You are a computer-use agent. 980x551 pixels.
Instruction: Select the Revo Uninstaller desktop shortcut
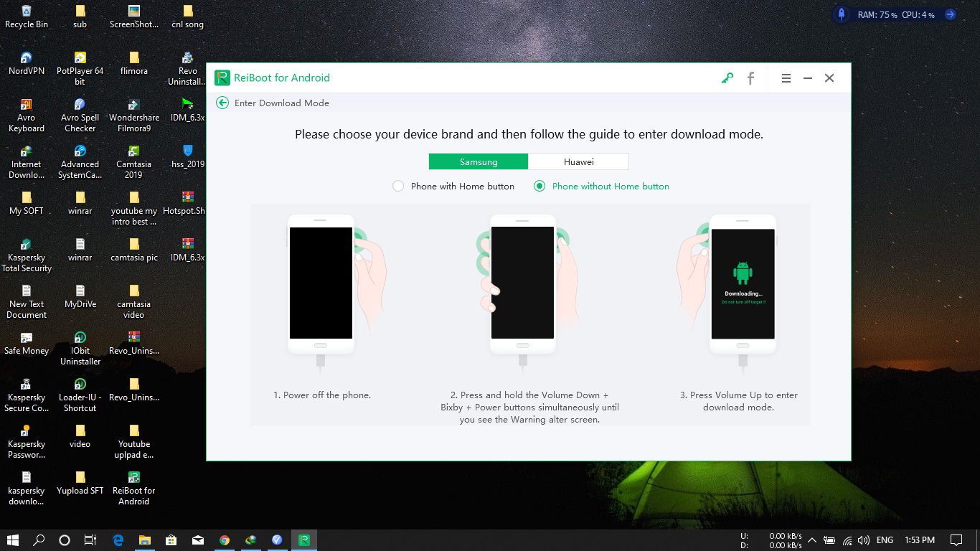[187, 68]
